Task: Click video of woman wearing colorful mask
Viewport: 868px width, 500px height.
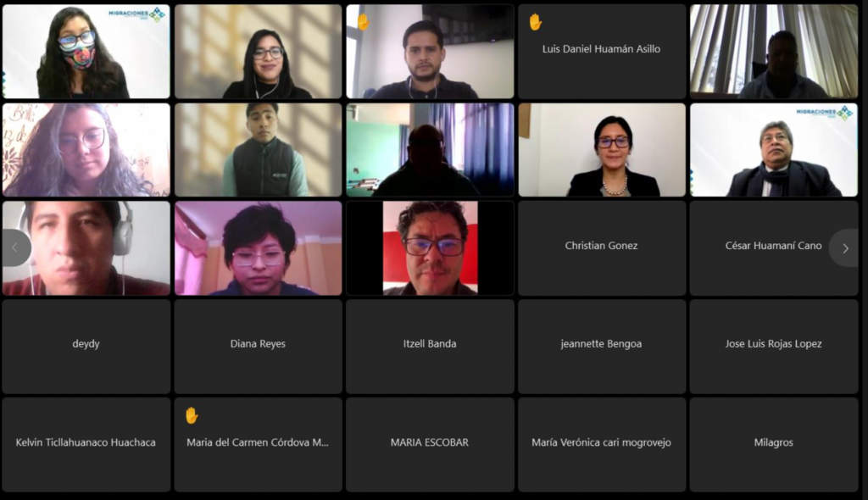Action: point(86,52)
